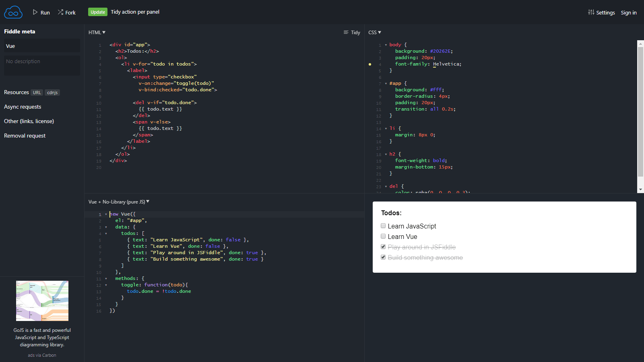Viewport: 644px width, 362px height.
Task: Open the Other (links, license) section
Action: tap(29, 121)
